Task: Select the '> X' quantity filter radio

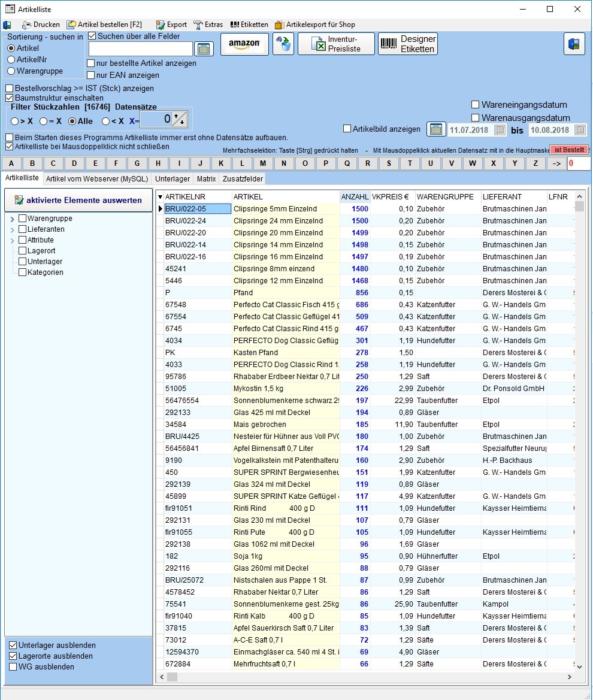Action: click(15, 121)
